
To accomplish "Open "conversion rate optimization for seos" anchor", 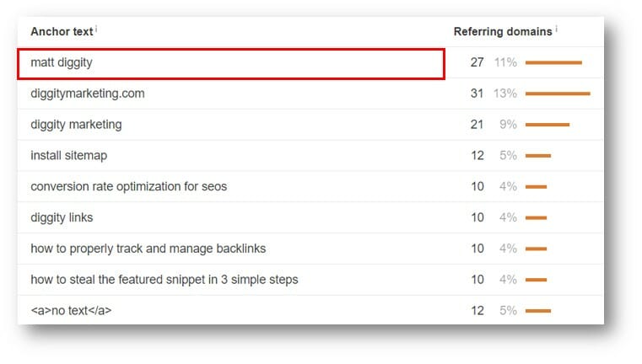I will click(x=128, y=186).
